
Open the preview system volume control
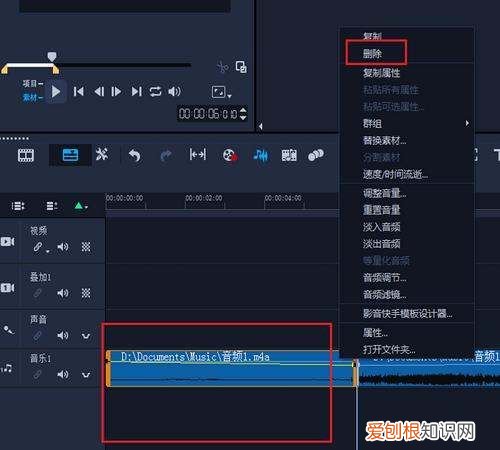[x=174, y=91]
